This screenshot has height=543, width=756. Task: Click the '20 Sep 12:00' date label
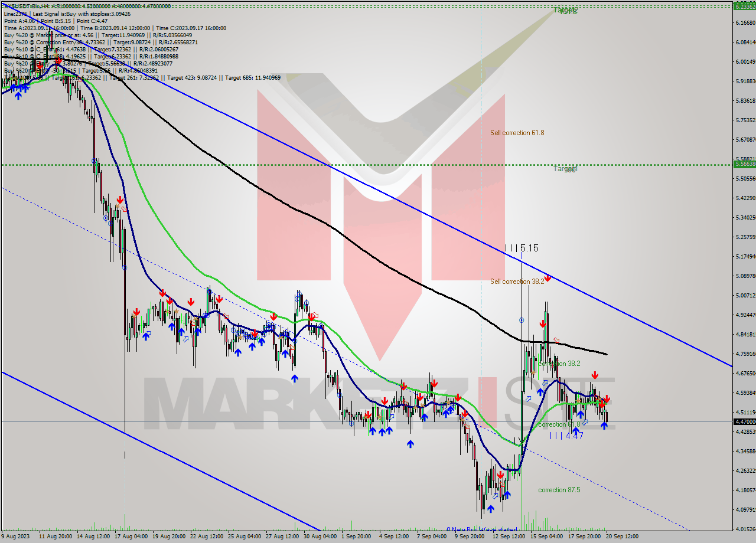point(622,537)
